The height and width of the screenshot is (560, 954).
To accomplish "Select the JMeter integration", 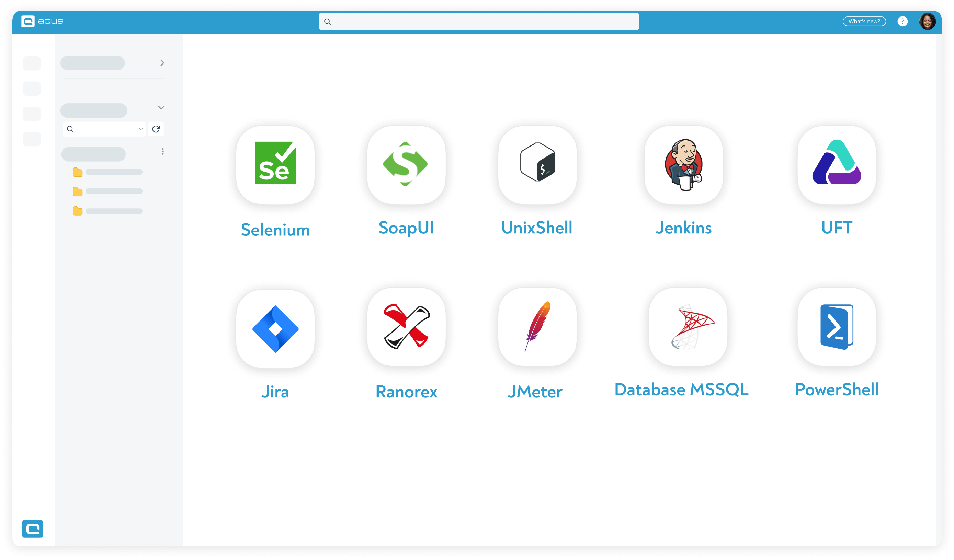I will pos(537,328).
